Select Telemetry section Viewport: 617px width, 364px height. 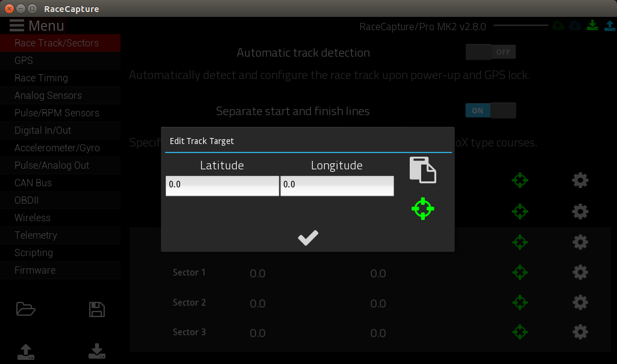point(60,235)
